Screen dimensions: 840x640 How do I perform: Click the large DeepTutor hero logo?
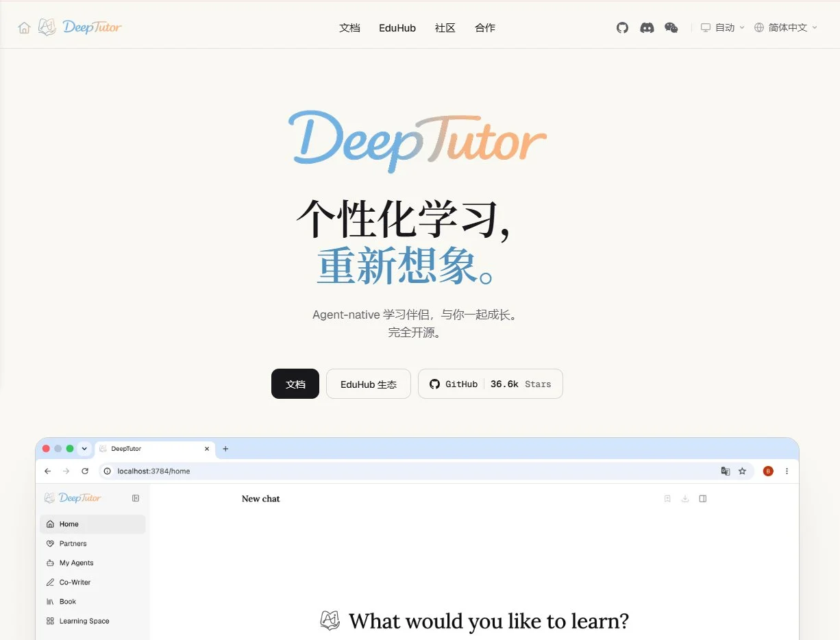(x=417, y=140)
